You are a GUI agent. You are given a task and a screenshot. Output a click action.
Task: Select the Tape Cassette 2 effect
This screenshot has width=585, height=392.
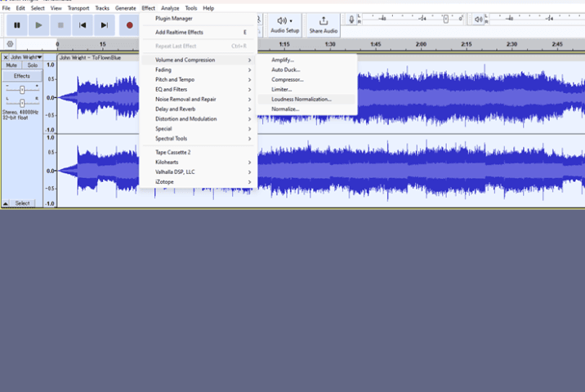point(198,152)
